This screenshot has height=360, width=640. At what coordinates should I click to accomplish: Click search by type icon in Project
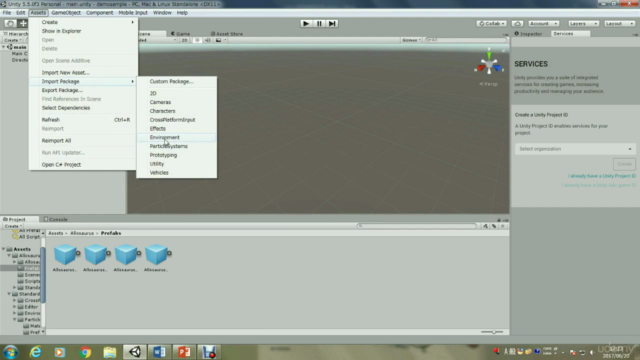click(485, 226)
